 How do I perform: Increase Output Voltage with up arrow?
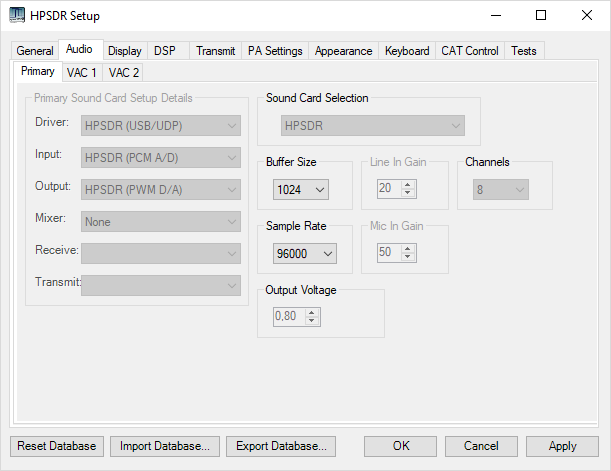pos(311,312)
